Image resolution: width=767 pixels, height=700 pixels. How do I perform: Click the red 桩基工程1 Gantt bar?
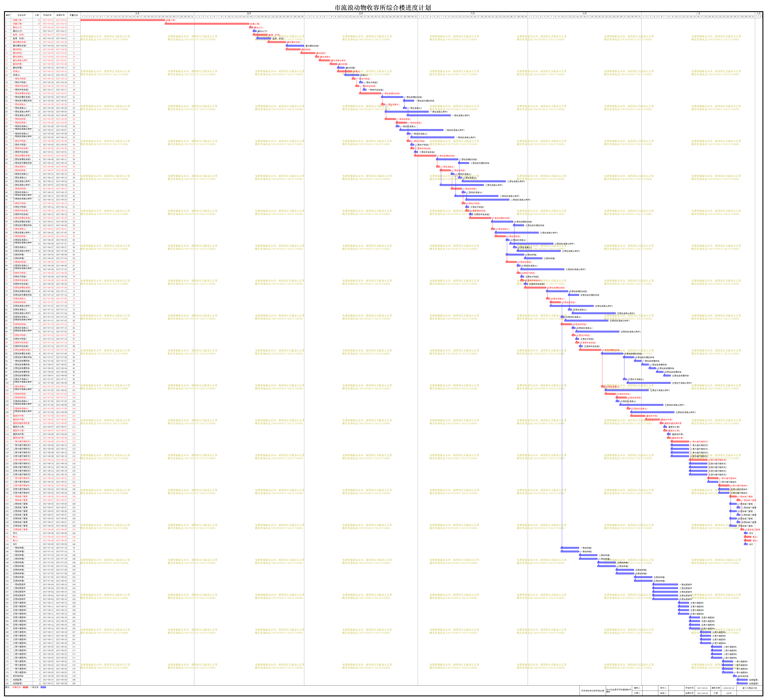(123, 20)
